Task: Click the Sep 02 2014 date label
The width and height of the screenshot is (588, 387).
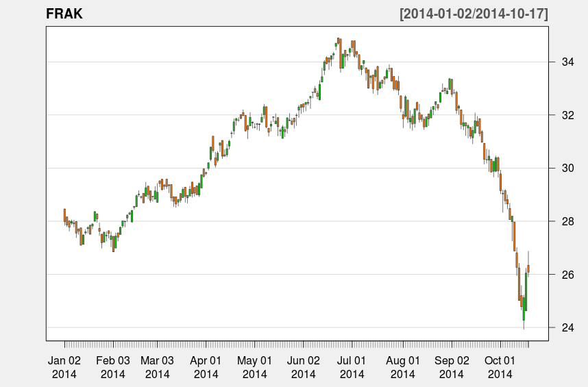Action: [x=452, y=367]
